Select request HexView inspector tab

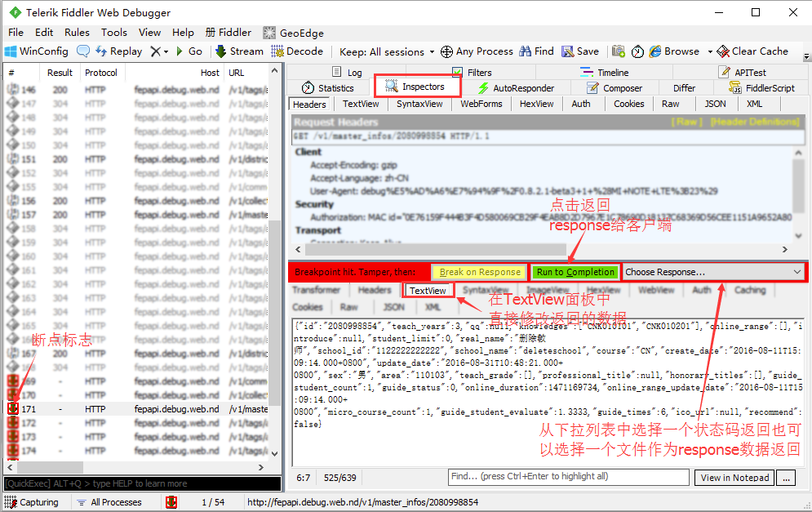536,104
